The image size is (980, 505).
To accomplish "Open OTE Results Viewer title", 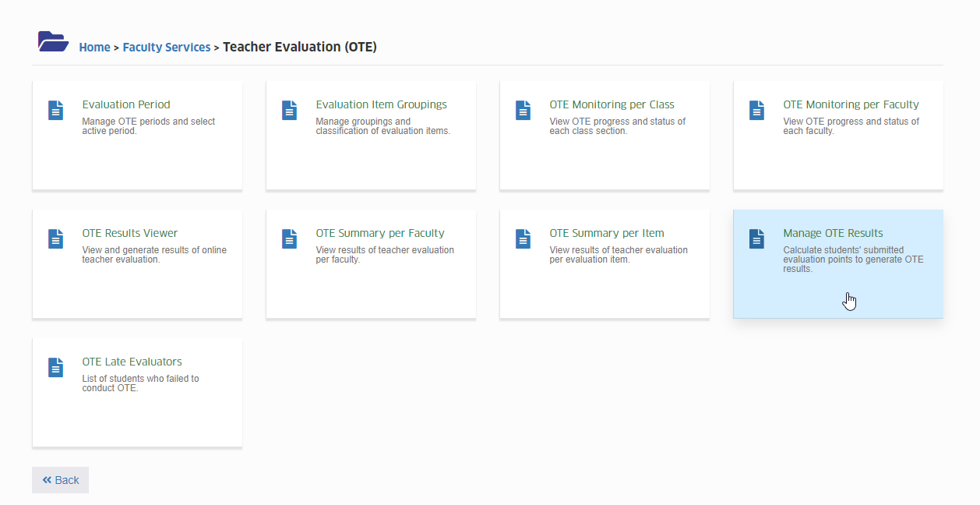I will coord(130,233).
